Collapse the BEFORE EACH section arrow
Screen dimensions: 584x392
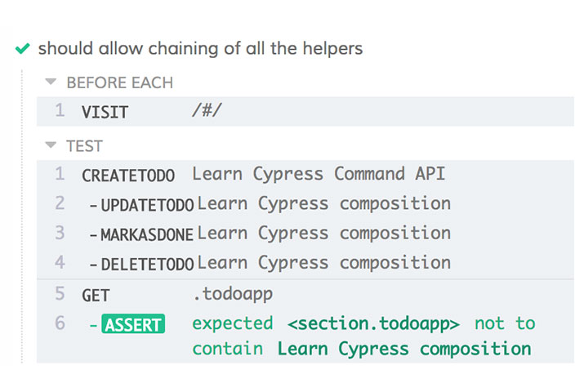[x=51, y=82]
